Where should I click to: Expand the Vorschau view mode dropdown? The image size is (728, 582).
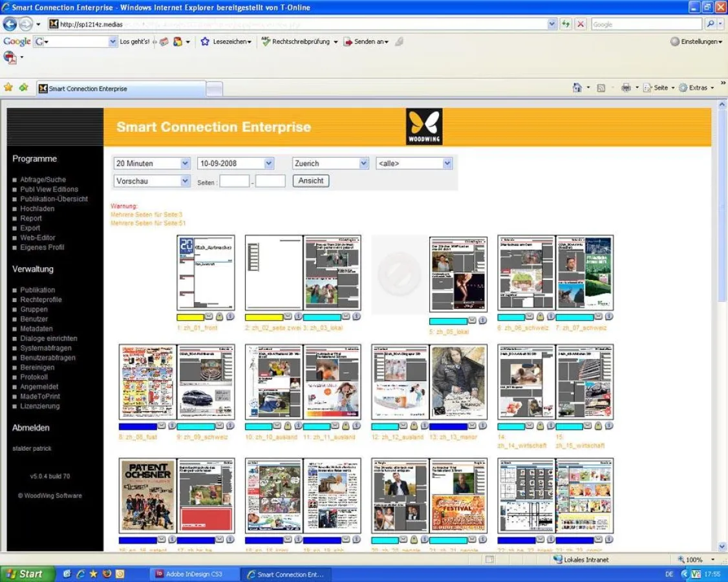pyautogui.click(x=152, y=181)
